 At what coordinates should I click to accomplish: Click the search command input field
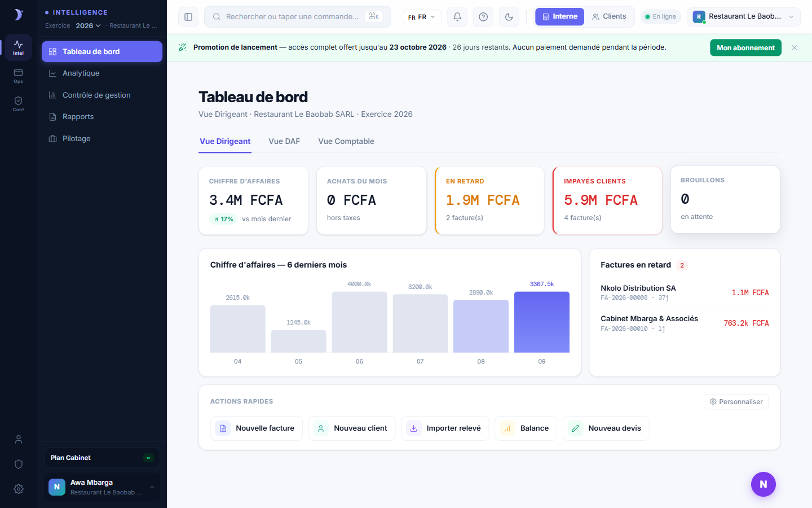click(298, 17)
